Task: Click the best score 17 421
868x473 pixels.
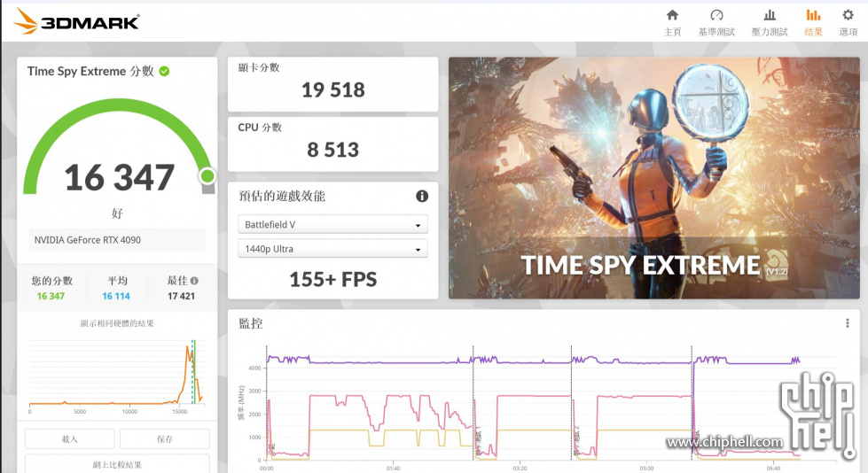Action: pyautogui.click(x=181, y=296)
